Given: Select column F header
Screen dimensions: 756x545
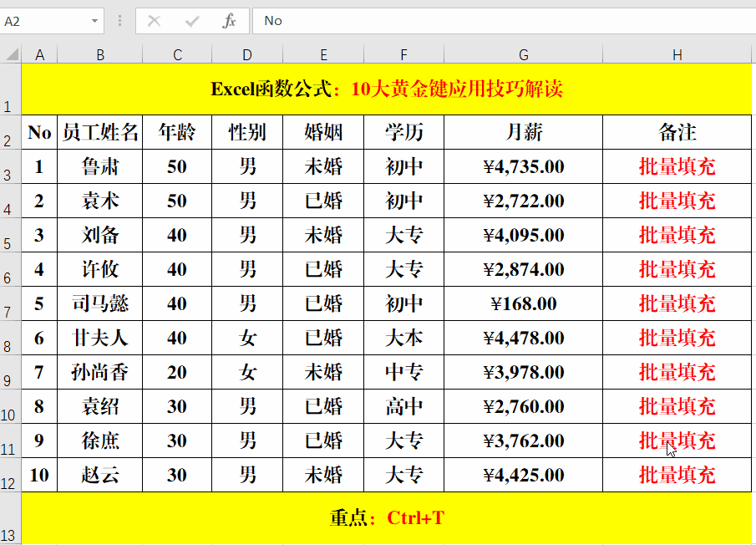Looking at the screenshot, I should 403,54.
